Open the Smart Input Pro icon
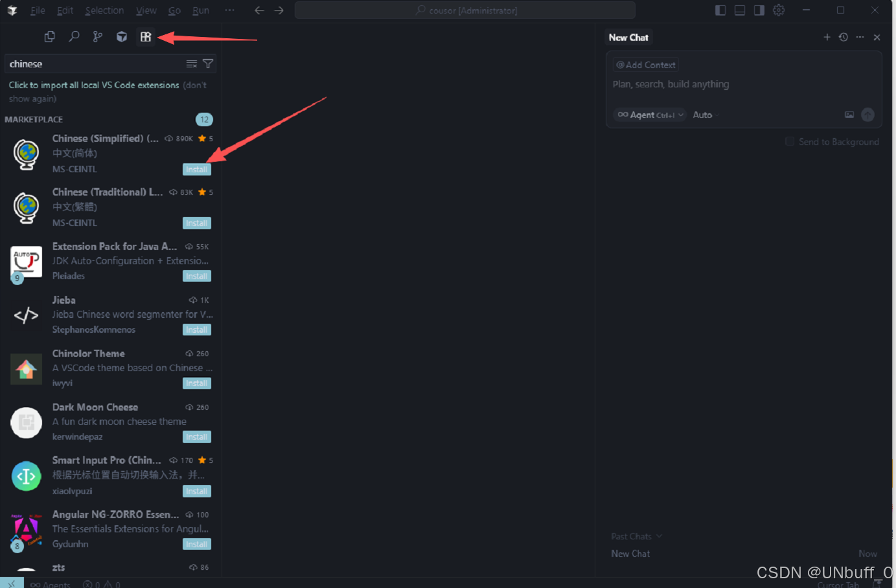 pos(27,476)
